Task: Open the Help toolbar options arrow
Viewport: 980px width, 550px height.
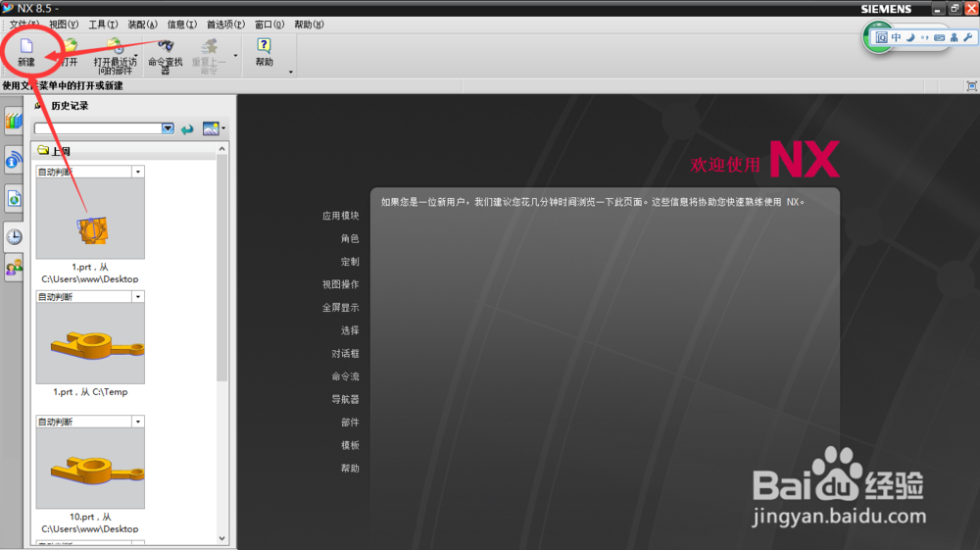Action: click(291, 72)
